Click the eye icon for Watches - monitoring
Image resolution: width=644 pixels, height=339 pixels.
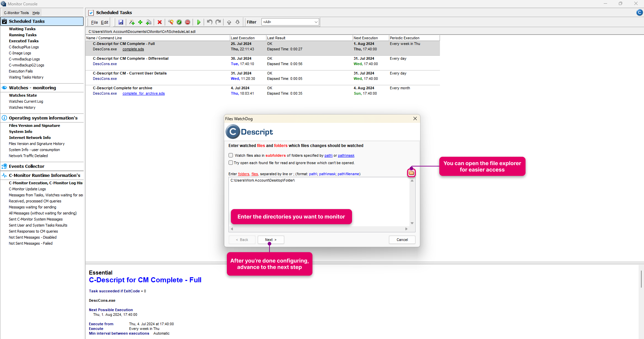(4, 88)
